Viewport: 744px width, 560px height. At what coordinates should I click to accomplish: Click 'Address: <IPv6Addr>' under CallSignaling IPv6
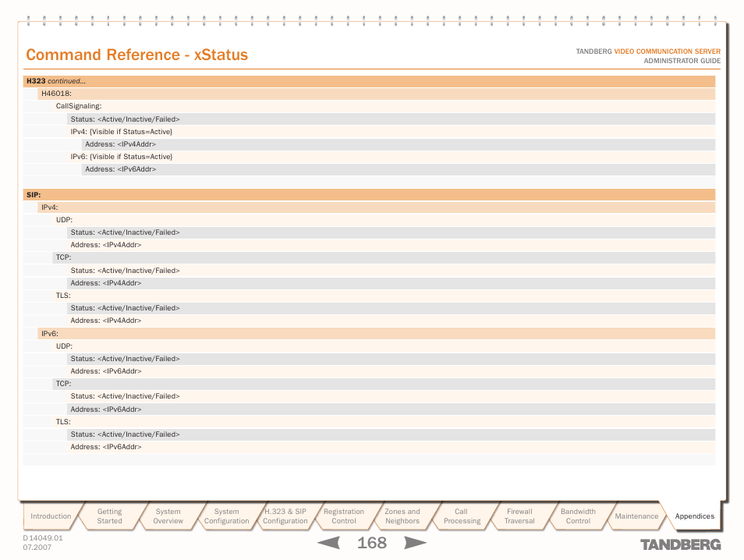point(399,169)
